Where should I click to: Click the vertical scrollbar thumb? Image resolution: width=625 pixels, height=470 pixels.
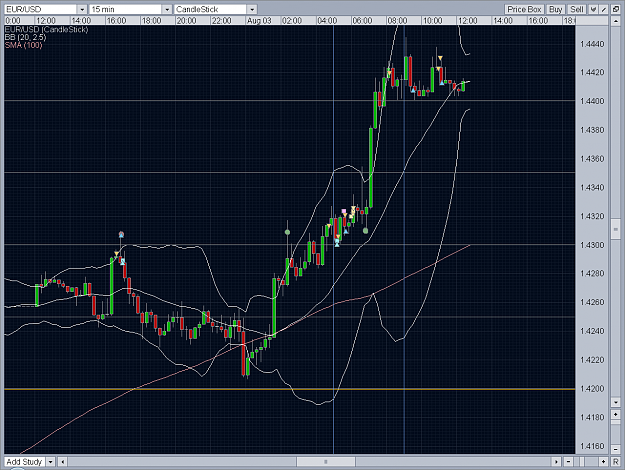pos(615,229)
